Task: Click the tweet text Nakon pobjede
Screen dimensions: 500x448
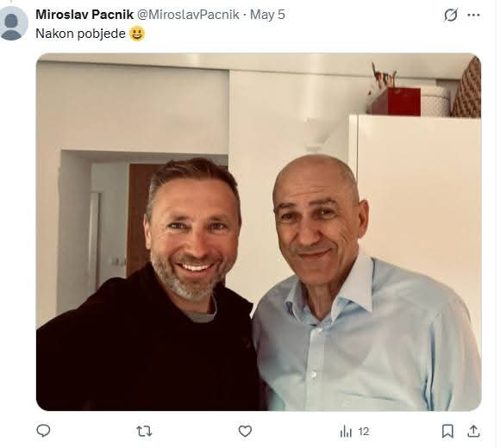Action: [80, 34]
